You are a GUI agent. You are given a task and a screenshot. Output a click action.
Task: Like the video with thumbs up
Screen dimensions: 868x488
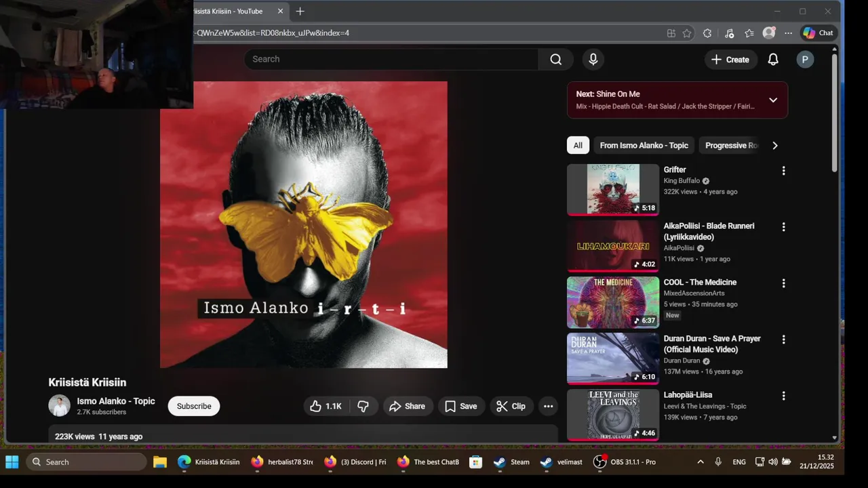326,406
